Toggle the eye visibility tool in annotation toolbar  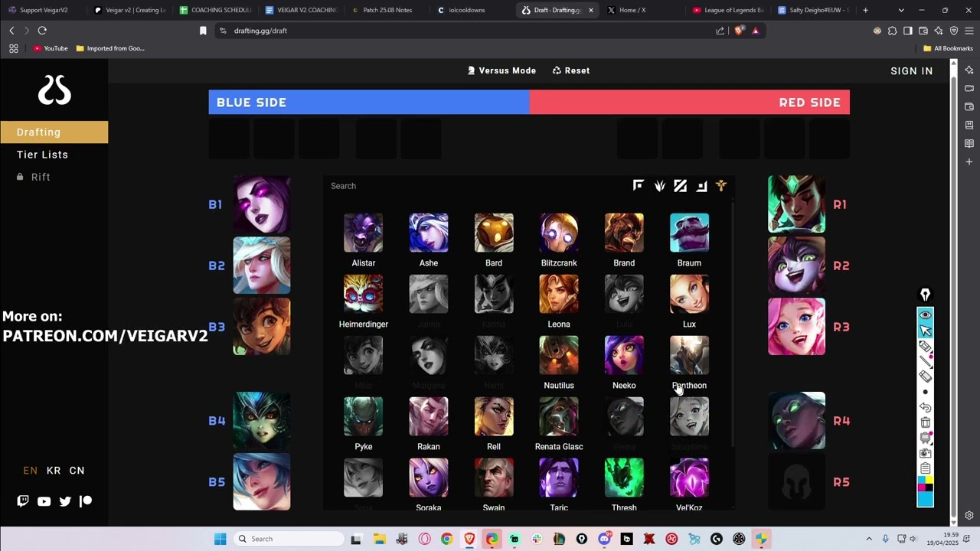(x=925, y=315)
